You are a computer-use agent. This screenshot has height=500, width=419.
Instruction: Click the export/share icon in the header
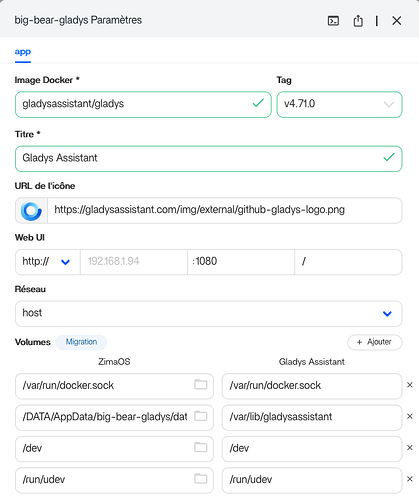pyautogui.click(x=358, y=21)
